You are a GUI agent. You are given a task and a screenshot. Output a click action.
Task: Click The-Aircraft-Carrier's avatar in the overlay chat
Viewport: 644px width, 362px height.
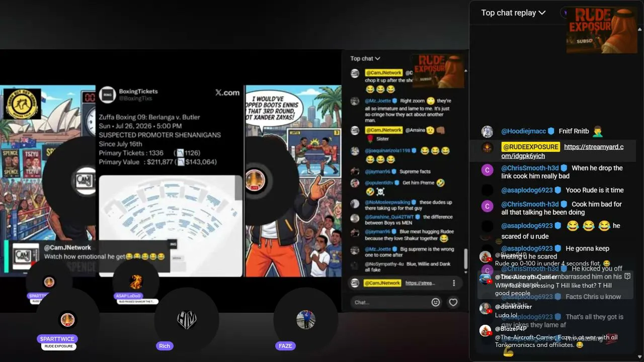click(485, 279)
